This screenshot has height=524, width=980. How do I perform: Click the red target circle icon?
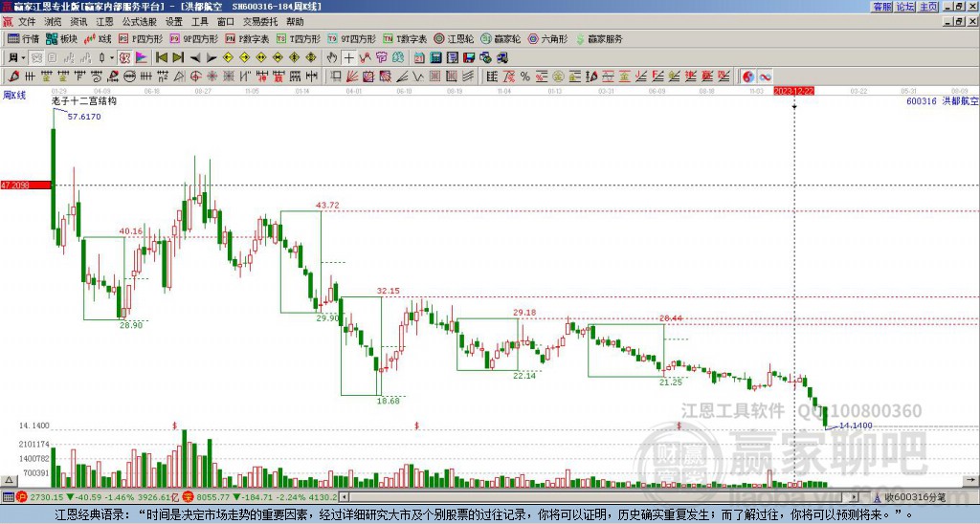click(195, 76)
